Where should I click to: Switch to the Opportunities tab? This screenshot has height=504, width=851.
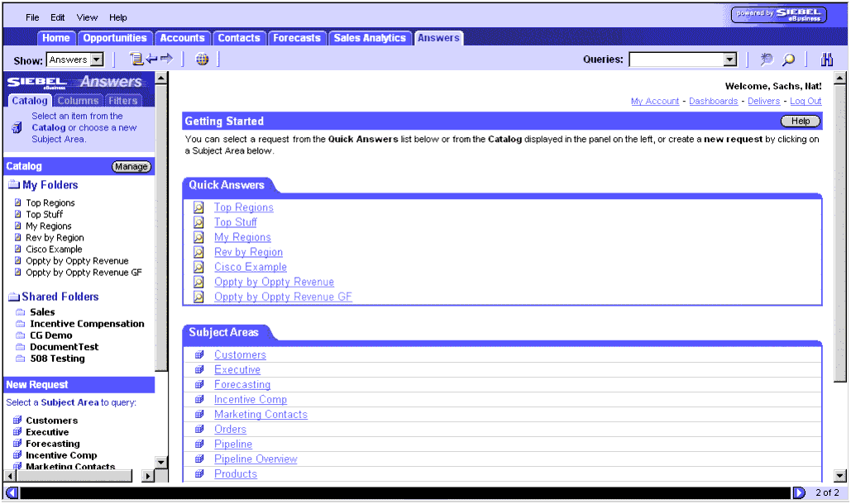(x=115, y=38)
